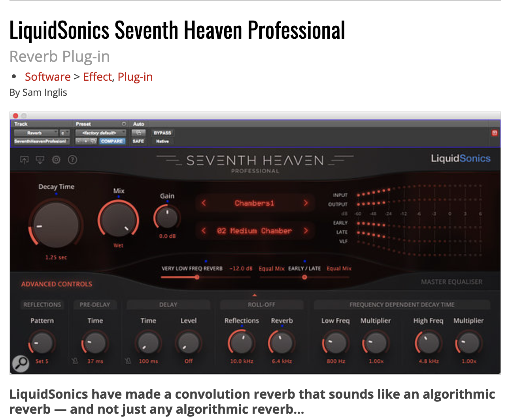
Task: Toggle the BYPASS button
Action: pos(162,133)
